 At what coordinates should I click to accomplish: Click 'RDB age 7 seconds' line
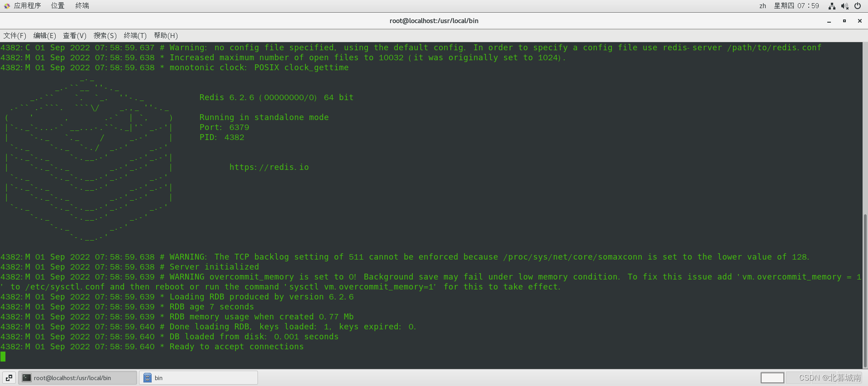click(127, 307)
